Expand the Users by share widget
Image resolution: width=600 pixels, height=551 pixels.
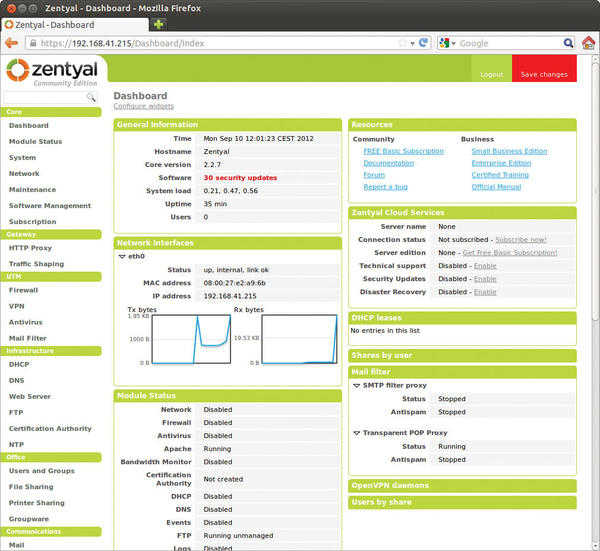coord(462,502)
